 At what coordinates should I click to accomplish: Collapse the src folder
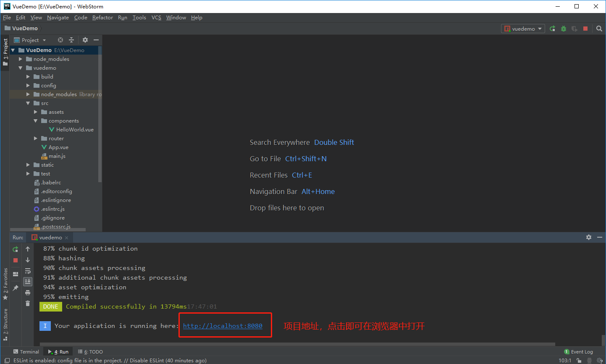tap(28, 103)
